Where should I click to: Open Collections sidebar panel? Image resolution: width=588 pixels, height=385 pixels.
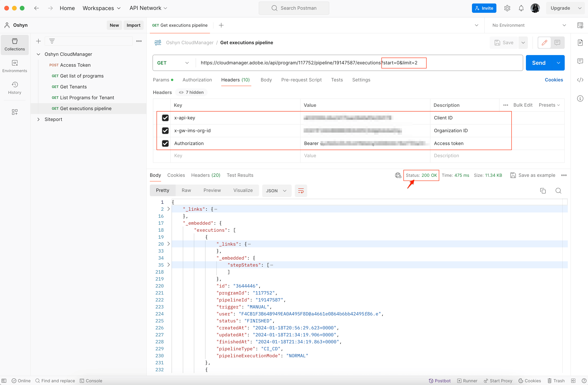point(15,45)
